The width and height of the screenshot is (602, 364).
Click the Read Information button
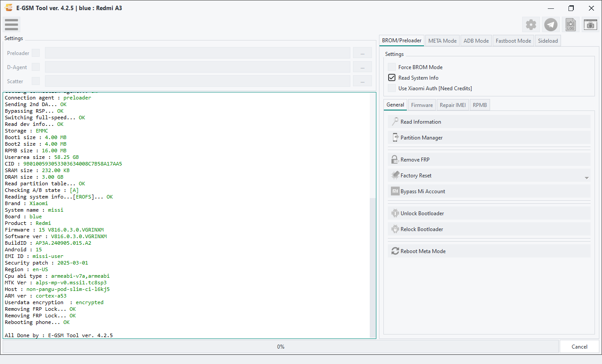click(x=489, y=122)
